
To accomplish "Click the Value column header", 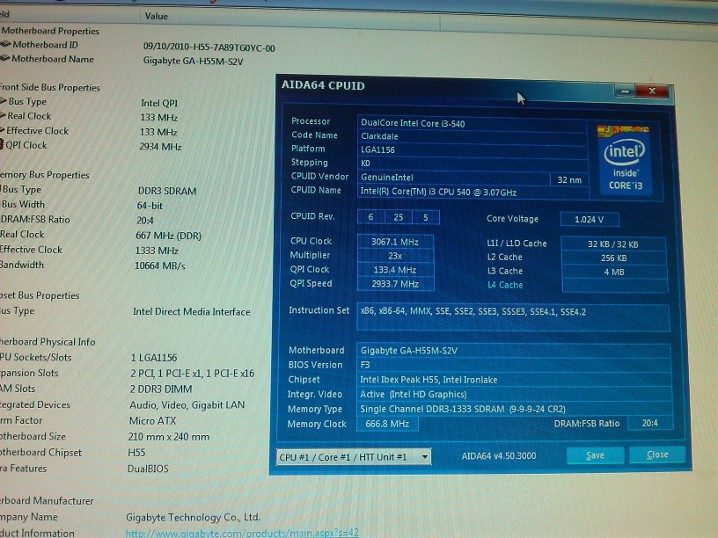I will click(x=156, y=16).
